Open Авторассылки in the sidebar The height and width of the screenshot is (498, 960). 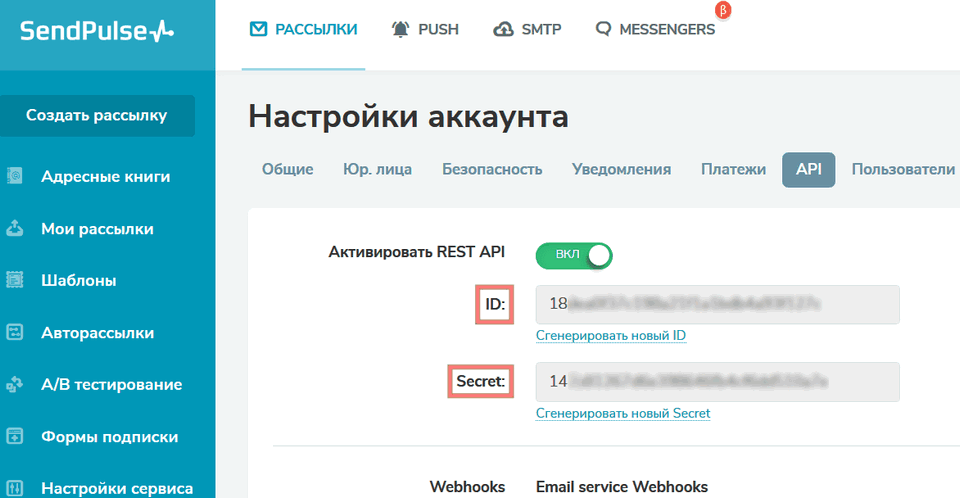coord(97,333)
